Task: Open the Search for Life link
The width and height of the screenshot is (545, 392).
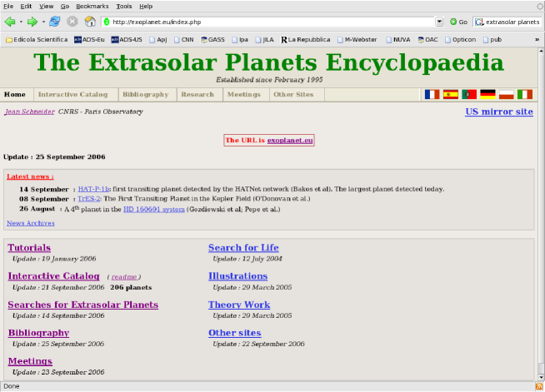Action: (x=243, y=248)
